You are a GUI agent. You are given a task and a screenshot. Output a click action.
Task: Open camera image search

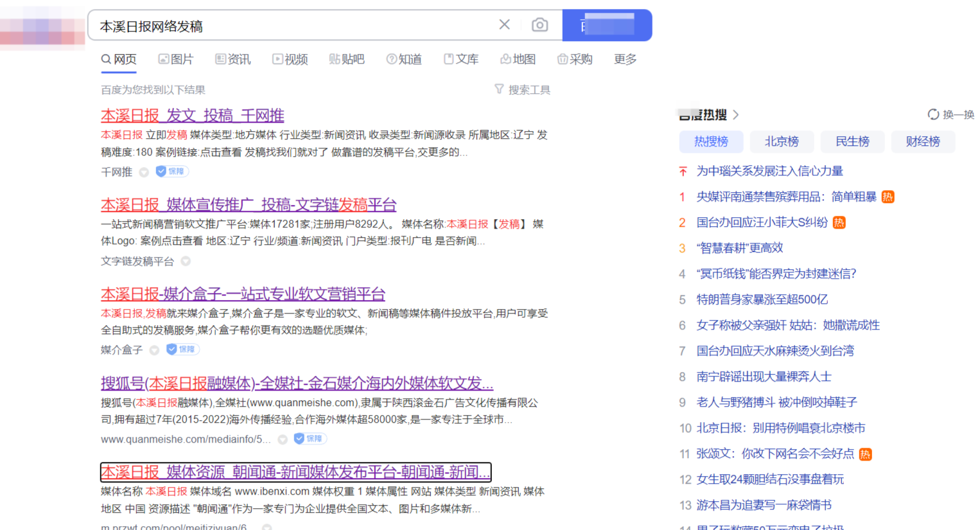click(x=540, y=25)
